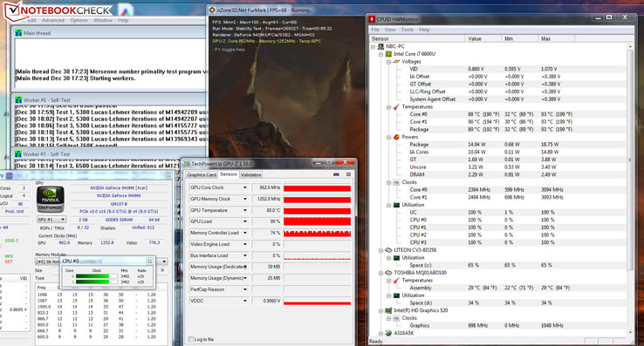
Task: Switch to the Graphics Card tab
Action: (x=202, y=175)
